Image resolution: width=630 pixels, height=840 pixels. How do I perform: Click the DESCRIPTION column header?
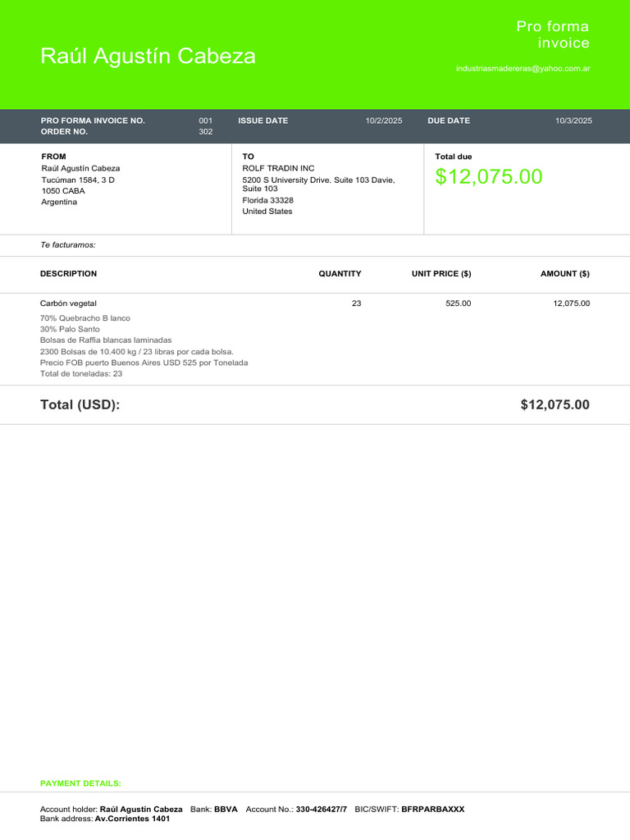coord(68,274)
